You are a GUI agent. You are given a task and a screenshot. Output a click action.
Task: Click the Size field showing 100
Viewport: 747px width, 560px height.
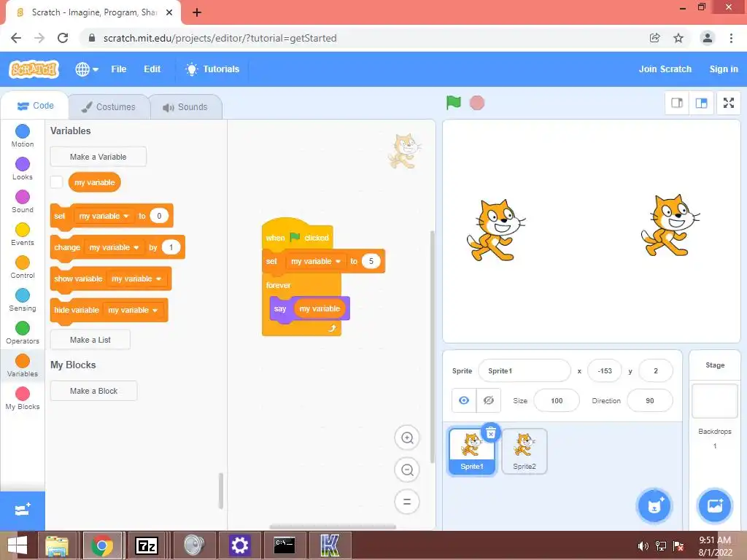pyautogui.click(x=557, y=400)
